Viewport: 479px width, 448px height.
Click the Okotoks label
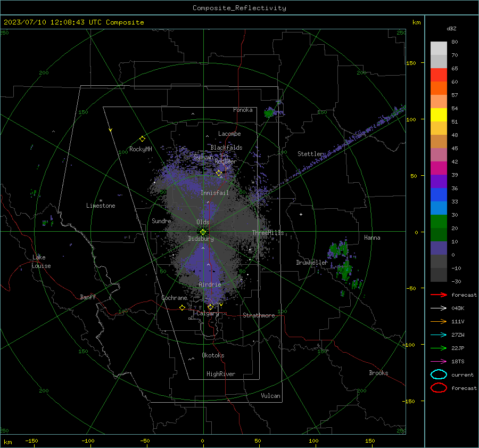[x=213, y=355]
